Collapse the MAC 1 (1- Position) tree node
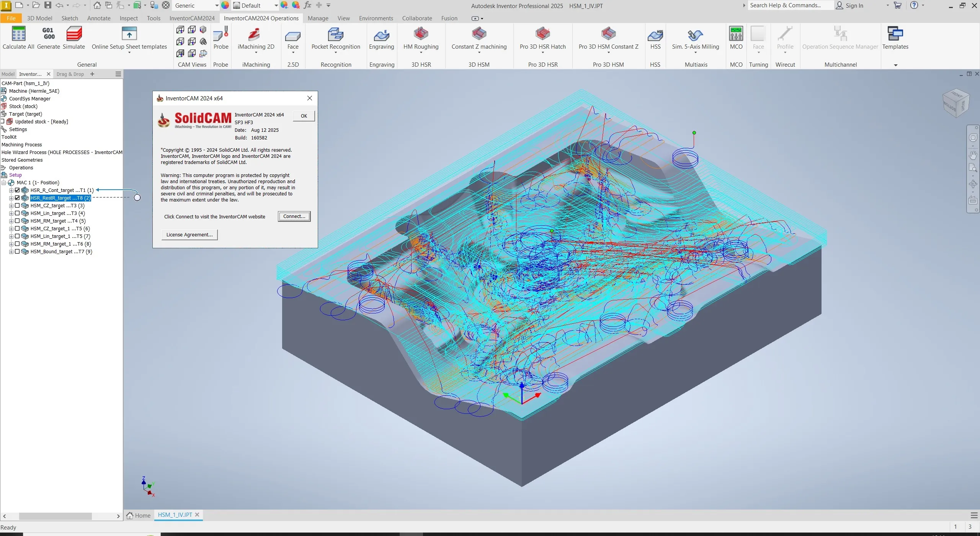Viewport: 980px width, 536px height. (4, 183)
